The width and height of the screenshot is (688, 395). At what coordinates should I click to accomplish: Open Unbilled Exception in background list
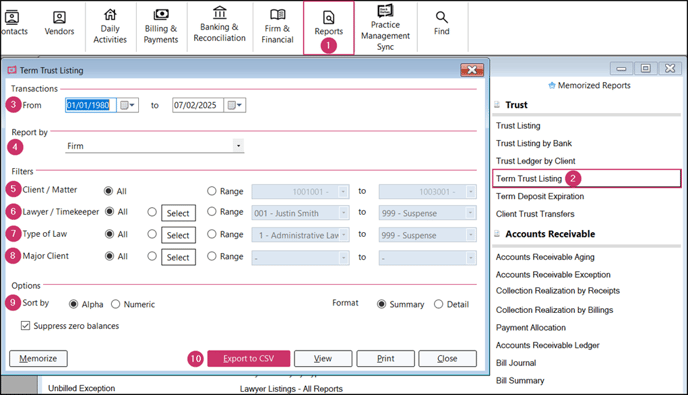[82, 388]
